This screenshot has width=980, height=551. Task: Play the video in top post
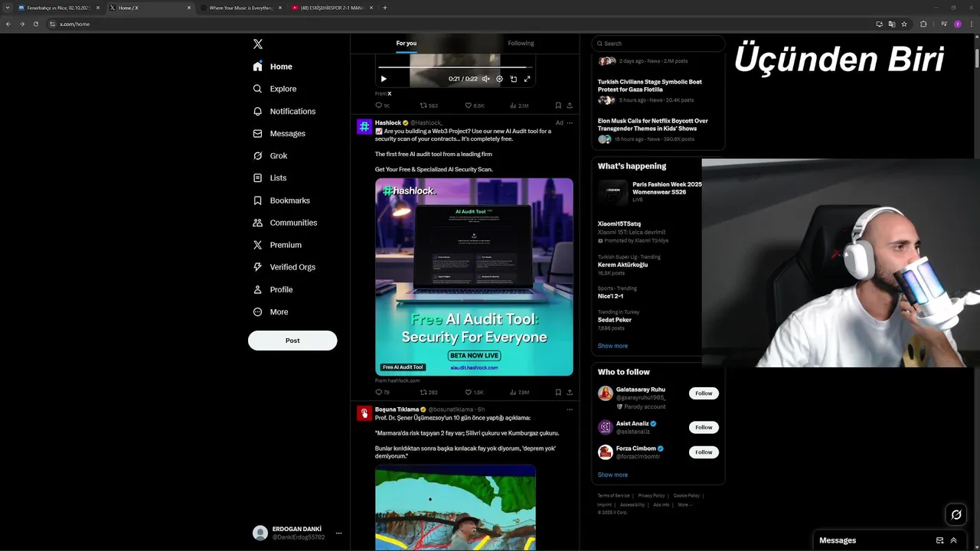point(384,79)
